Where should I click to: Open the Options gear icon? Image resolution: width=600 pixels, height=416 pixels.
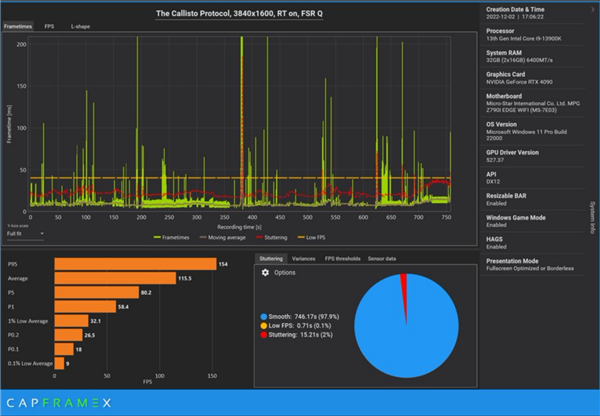[265, 272]
